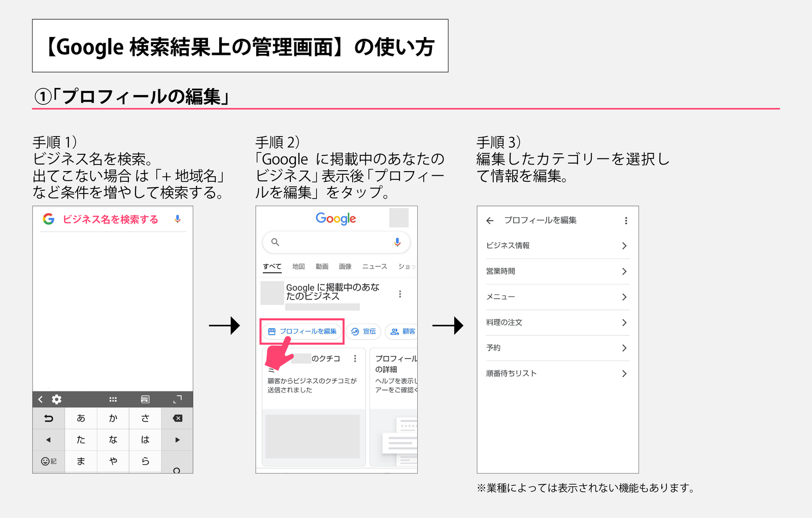Tap the keyboard six-dot grip icon
The width and height of the screenshot is (812, 518).
pyautogui.click(x=113, y=400)
